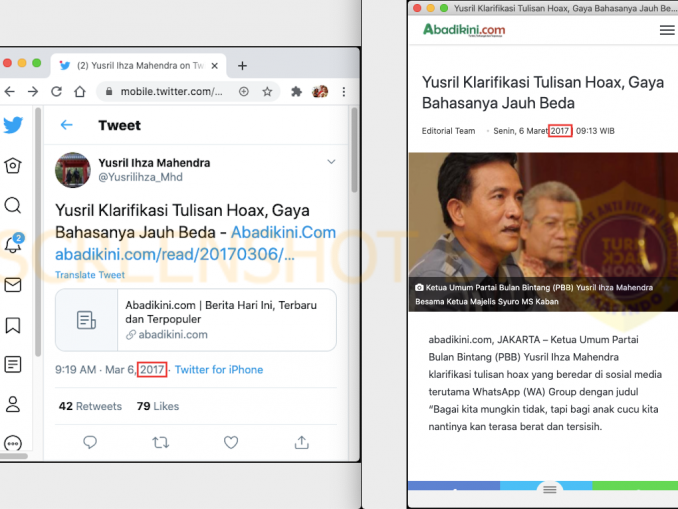The image size is (678, 509).
Task: View the 42 Retweets list
Action: (90, 406)
